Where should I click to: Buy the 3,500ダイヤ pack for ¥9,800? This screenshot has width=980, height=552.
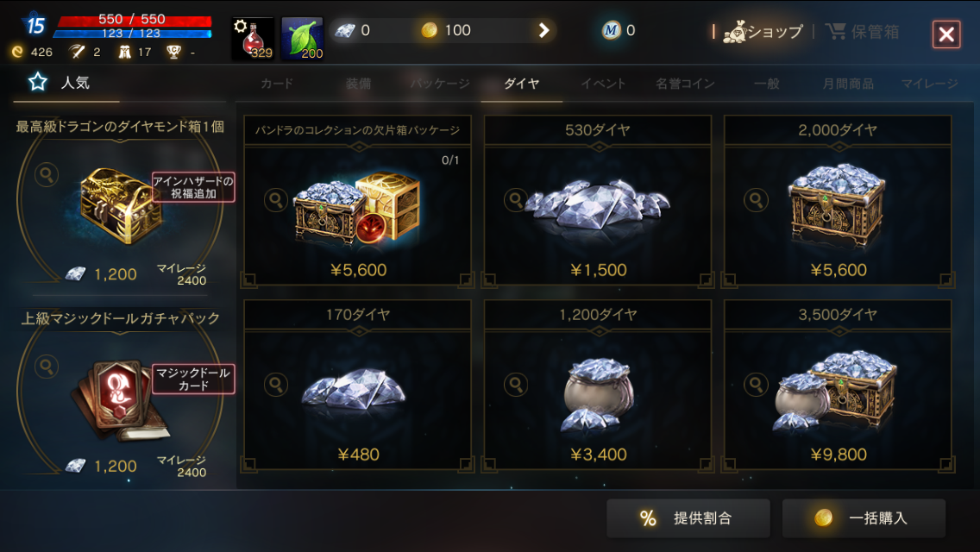[x=839, y=385]
